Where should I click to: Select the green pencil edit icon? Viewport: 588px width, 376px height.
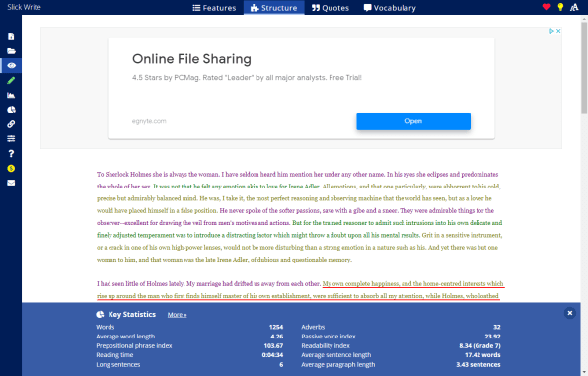coord(11,80)
